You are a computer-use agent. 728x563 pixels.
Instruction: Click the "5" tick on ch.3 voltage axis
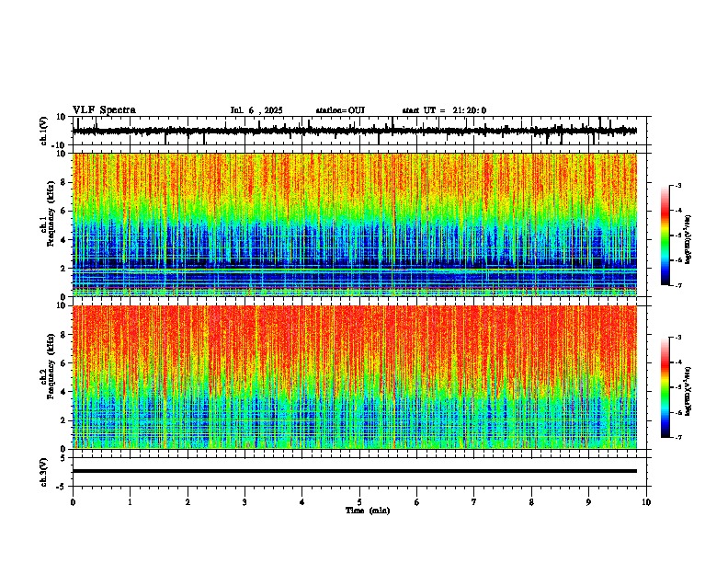pyautogui.click(x=64, y=458)
